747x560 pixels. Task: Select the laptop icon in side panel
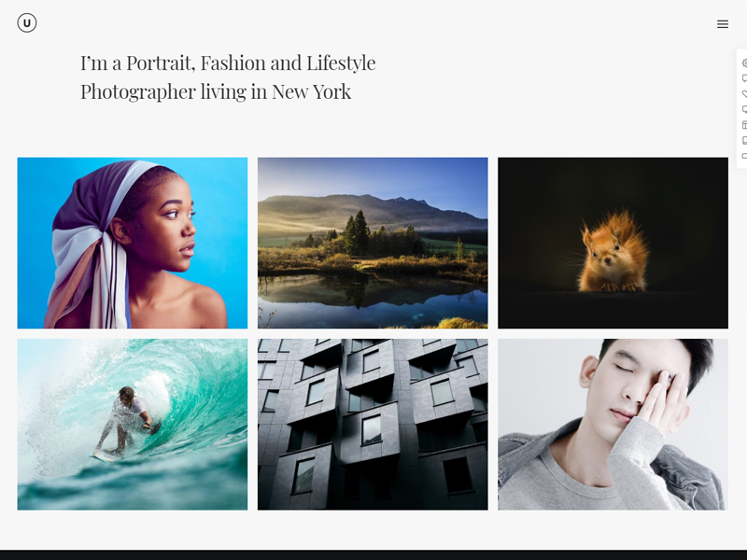pos(744,141)
